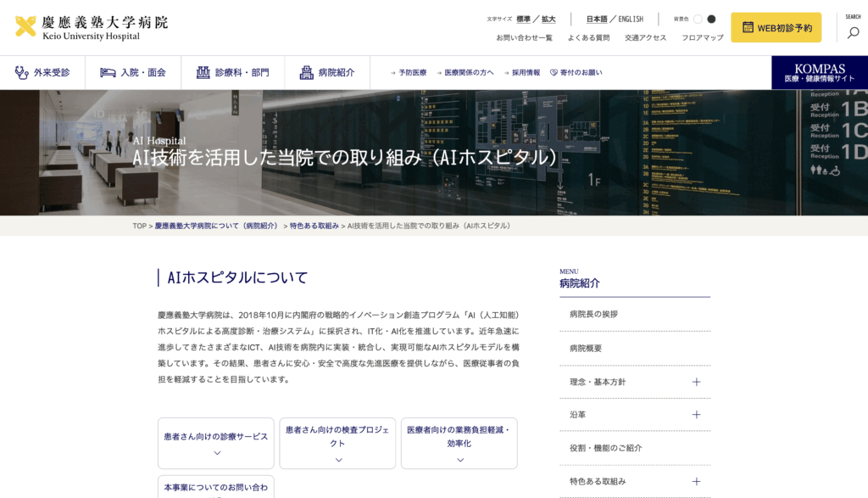Expand the 特色ある取組み sidebar section
This screenshot has height=498, width=868.
(x=696, y=481)
